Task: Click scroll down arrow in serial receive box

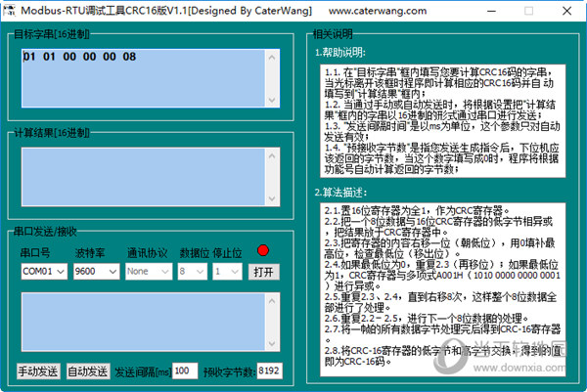Action: [272, 344]
